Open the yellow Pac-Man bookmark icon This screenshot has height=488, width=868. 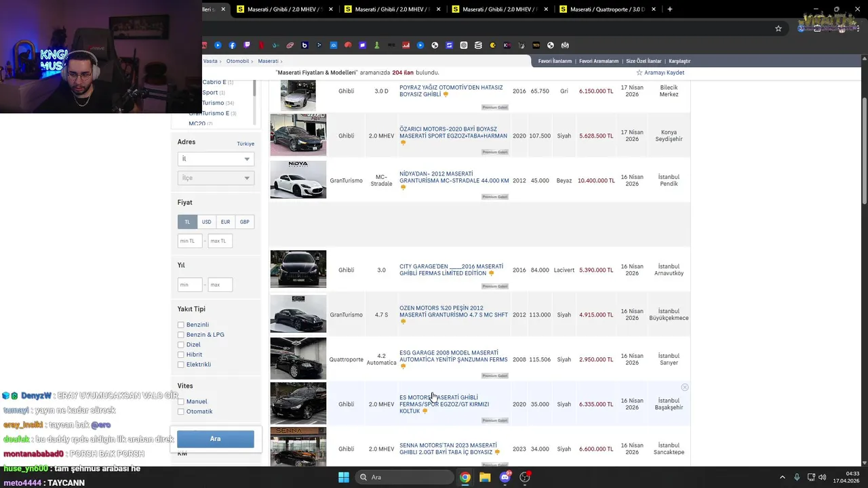[x=493, y=45]
